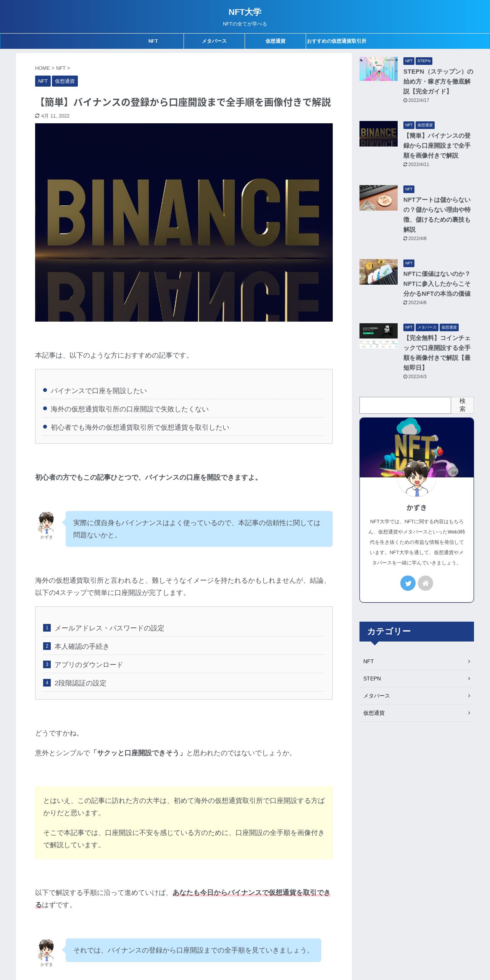490x980 pixels.
Task: Click the article title 【簡単】バイナンスの登録
Action: pos(183,102)
